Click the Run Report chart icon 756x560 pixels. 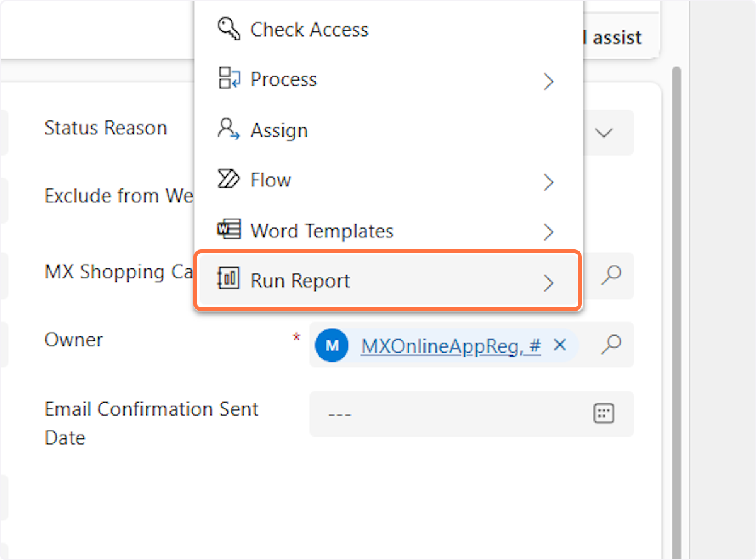(x=229, y=280)
